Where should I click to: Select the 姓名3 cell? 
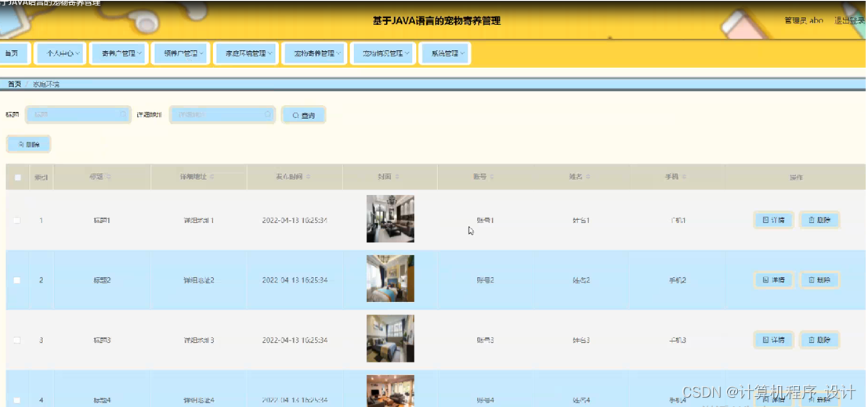[x=581, y=340]
